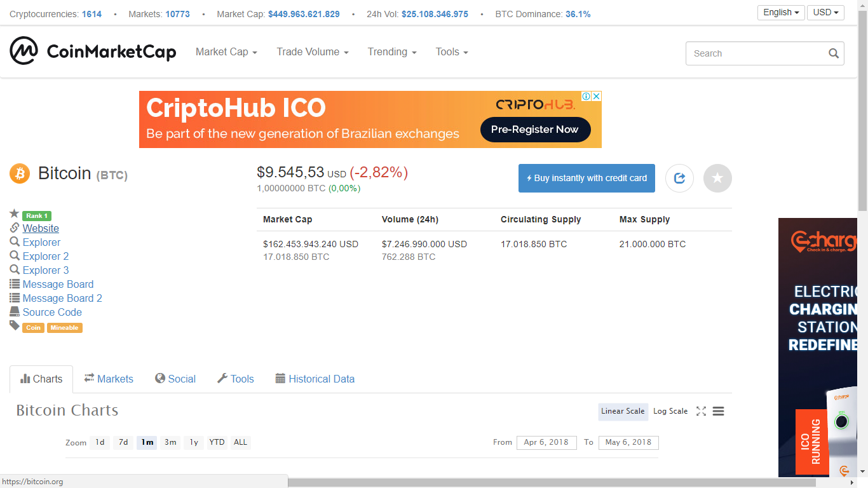Click the Cryptocurrencies count 1614

[x=92, y=14]
